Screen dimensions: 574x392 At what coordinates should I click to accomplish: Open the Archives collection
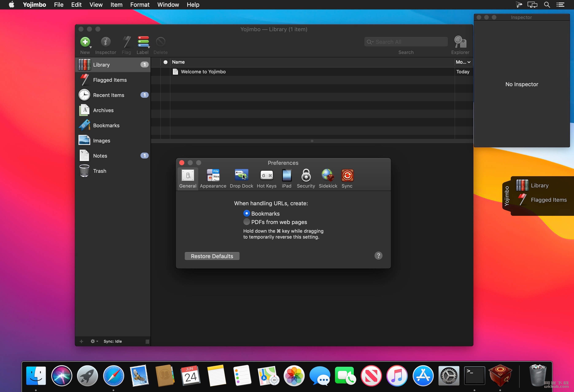[113, 110]
